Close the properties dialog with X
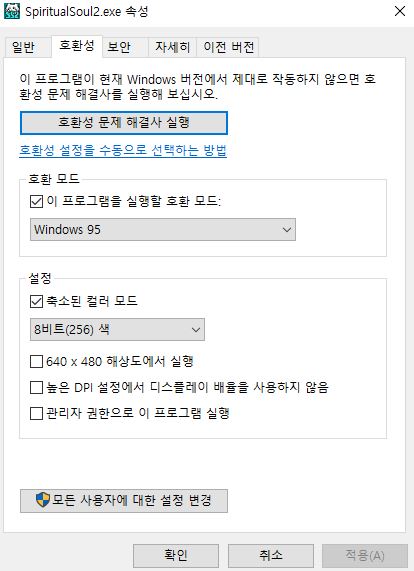414x571 pixels. (400, 11)
